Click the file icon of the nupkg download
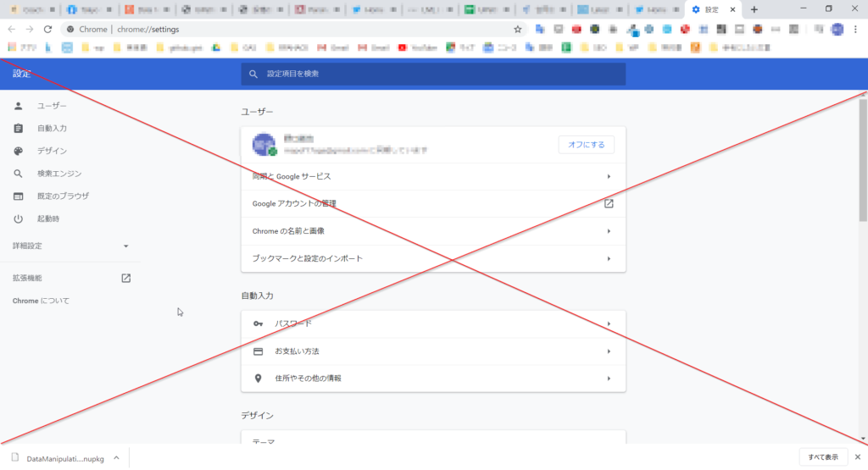 click(x=15, y=458)
